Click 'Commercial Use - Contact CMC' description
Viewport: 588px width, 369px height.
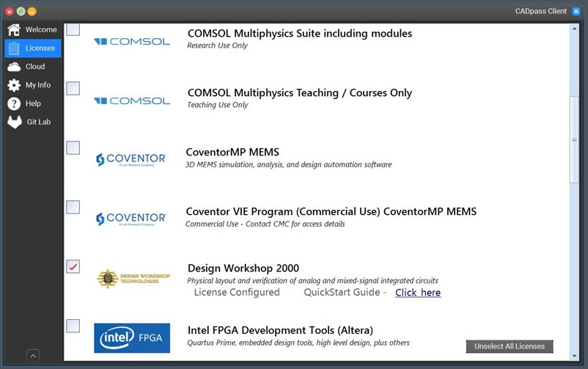tap(265, 224)
